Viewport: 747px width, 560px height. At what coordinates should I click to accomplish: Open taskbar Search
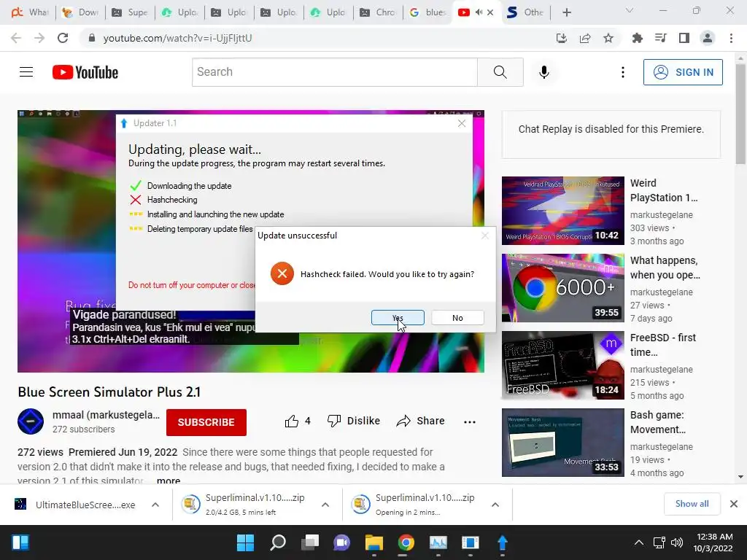(278, 542)
